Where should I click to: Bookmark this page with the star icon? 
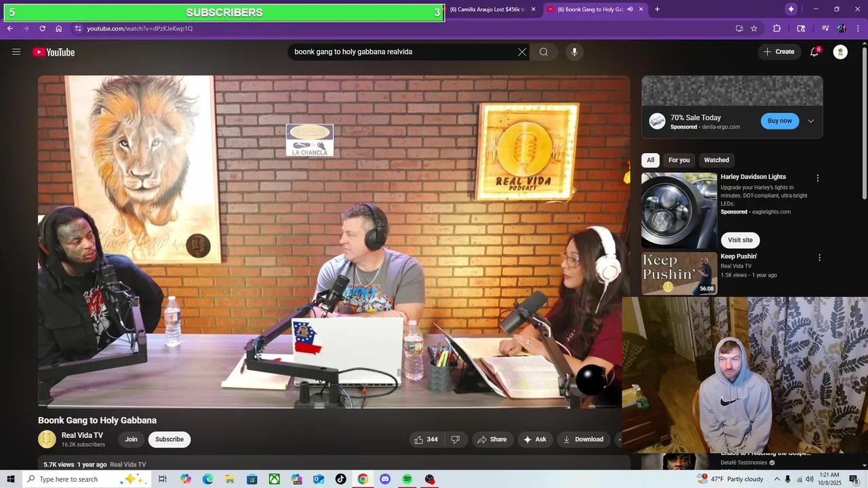[754, 28]
